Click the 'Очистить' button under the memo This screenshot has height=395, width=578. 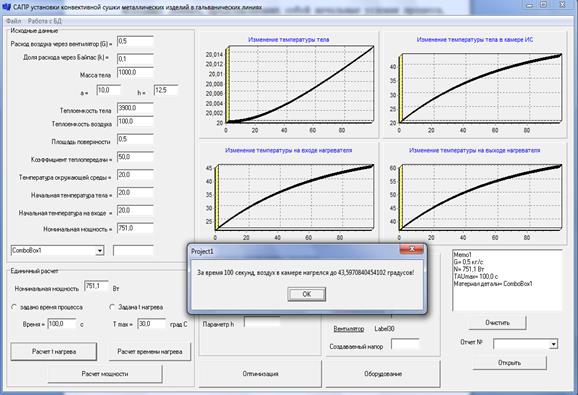point(497,322)
